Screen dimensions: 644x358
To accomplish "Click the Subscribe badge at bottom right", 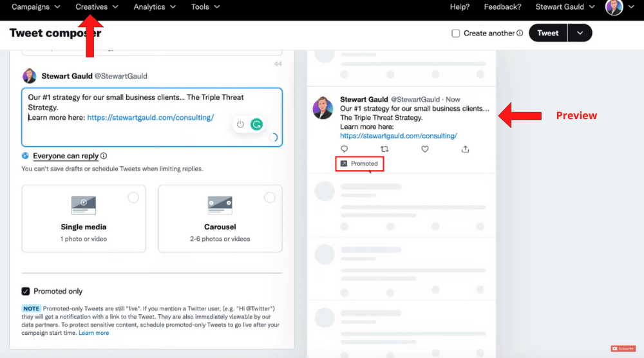I will 623,348.
